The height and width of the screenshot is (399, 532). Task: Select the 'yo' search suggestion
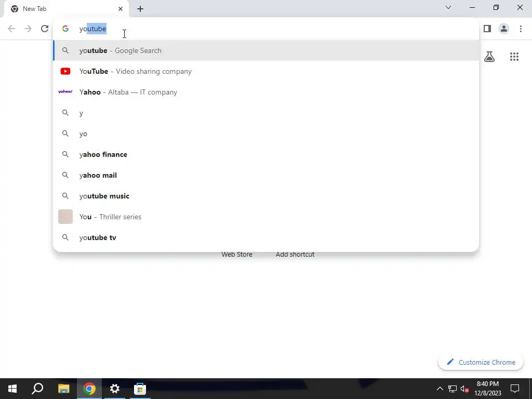266,134
